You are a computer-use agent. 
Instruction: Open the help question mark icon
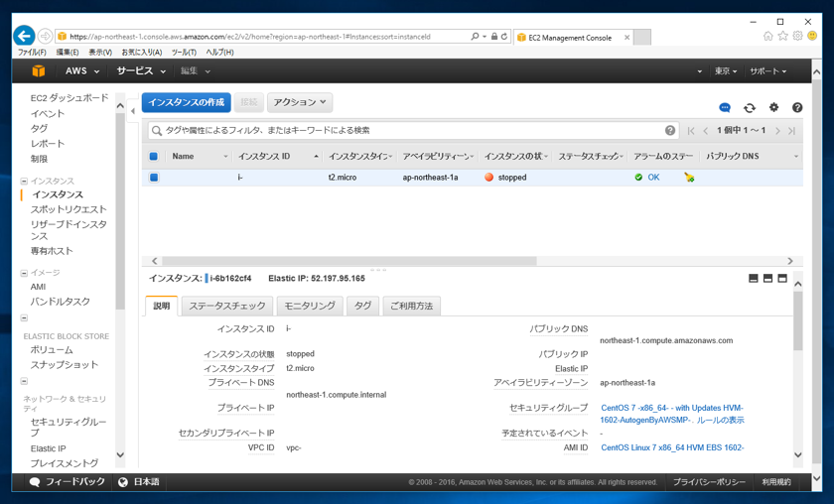[796, 107]
